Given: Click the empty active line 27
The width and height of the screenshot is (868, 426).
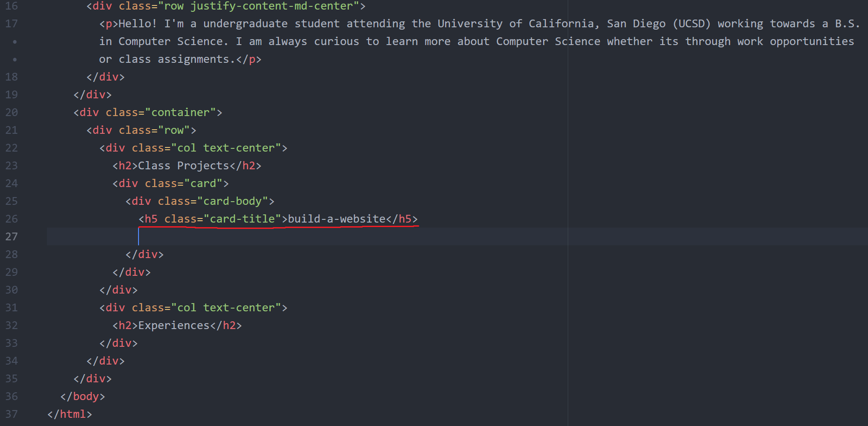Looking at the screenshot, I should pyautogui.click(x=457, y=237).
